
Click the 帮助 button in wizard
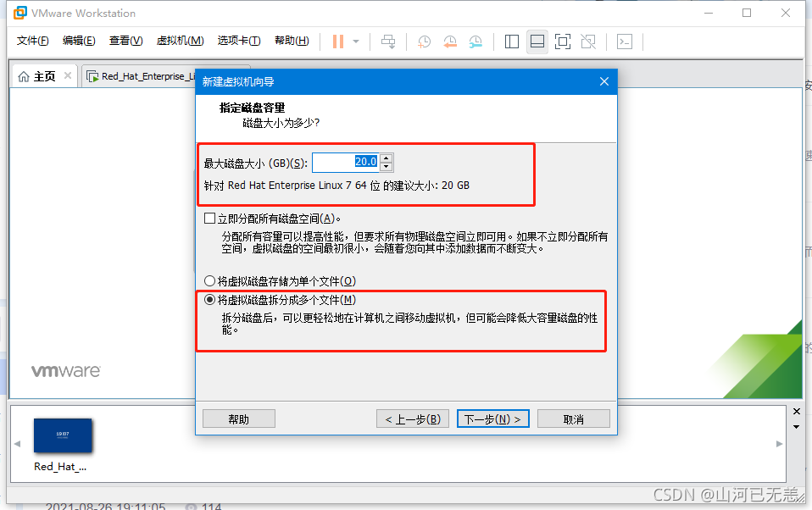pos(239,419)
